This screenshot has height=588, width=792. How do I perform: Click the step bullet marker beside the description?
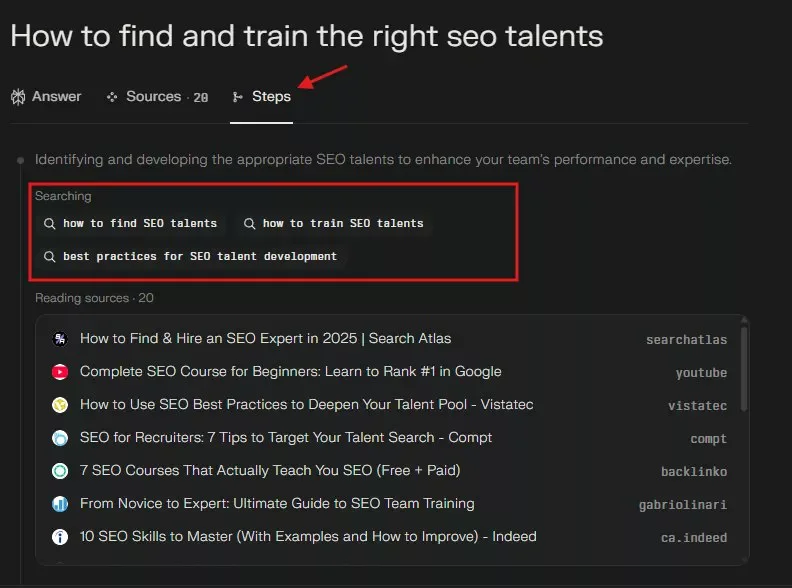pos(19,160)
